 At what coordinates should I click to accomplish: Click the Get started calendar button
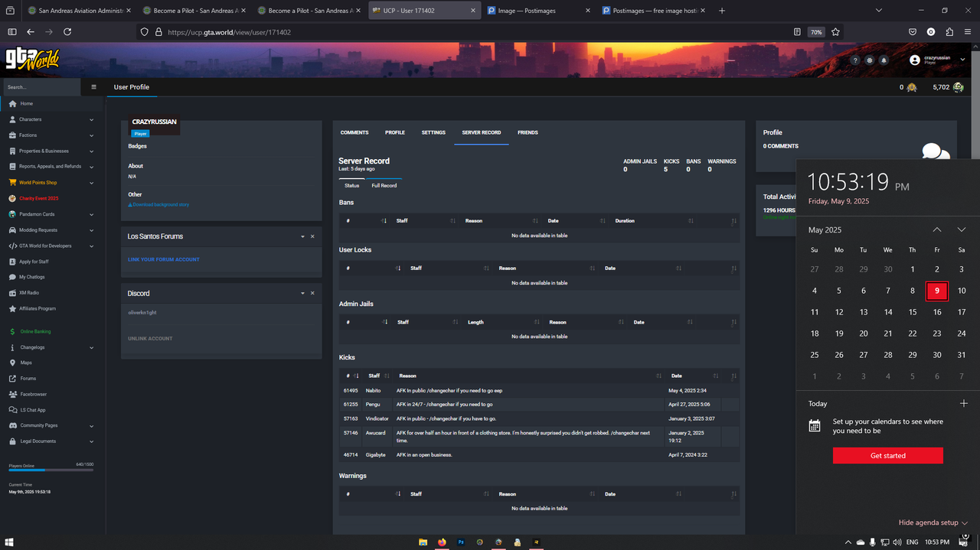coord(888,455)
